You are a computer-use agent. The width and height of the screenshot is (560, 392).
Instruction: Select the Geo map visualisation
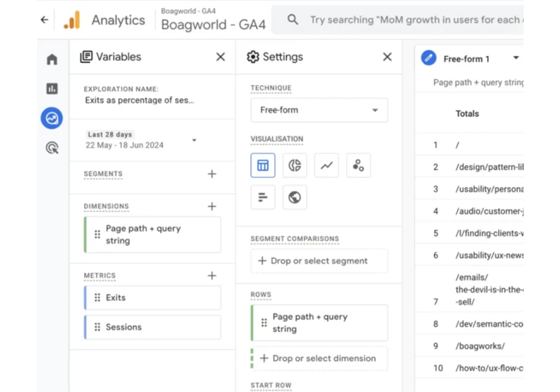pos(295,197)
